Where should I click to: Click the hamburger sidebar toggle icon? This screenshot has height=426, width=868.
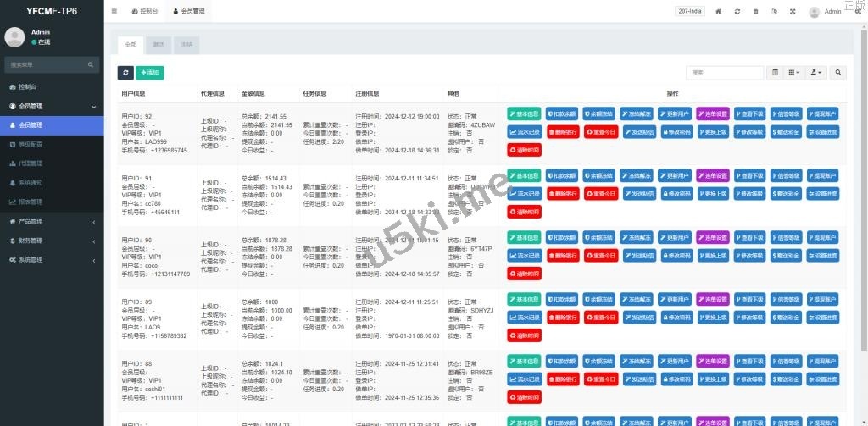pyautogui.click(x=114, y=11)
